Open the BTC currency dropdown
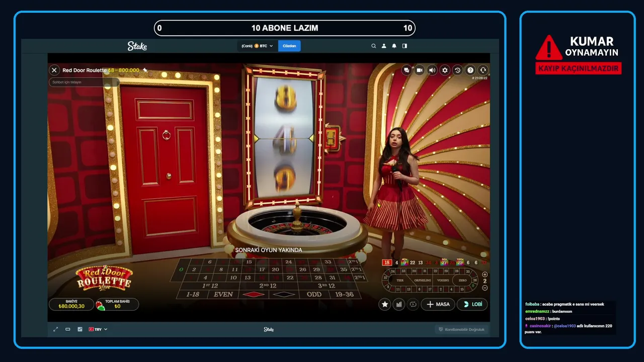Screen dimensions: 644x362 [257, 46]
